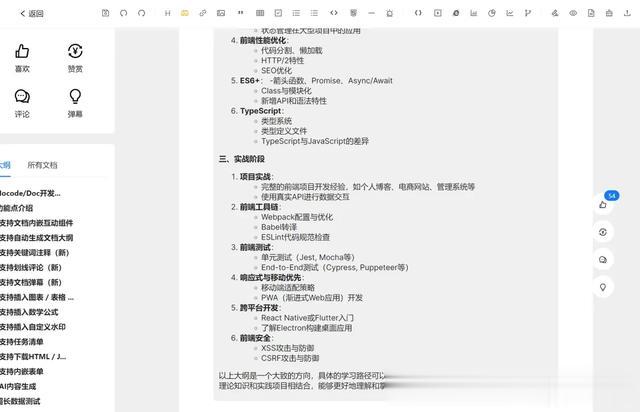Insert a line chart
Screen dimensions: 640x412
coord(509,13)
